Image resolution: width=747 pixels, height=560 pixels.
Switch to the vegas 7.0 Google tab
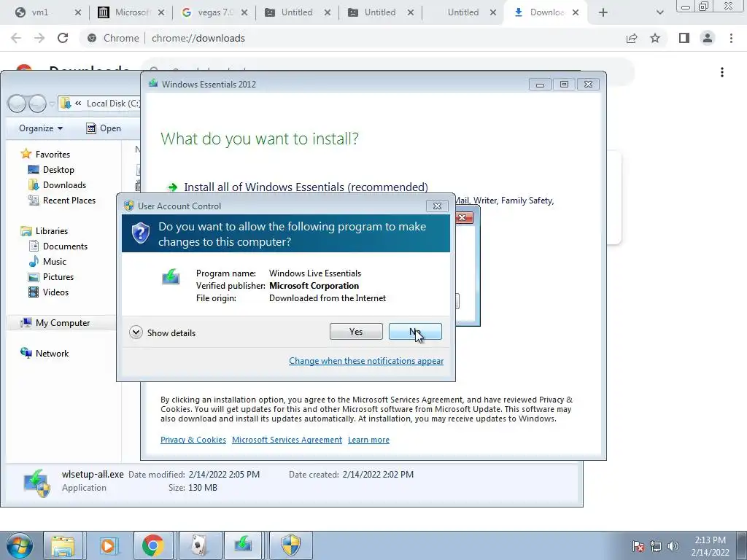point(214,12)
